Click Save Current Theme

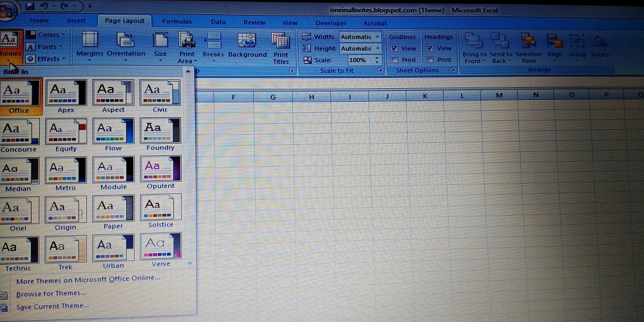pos(53,307)
